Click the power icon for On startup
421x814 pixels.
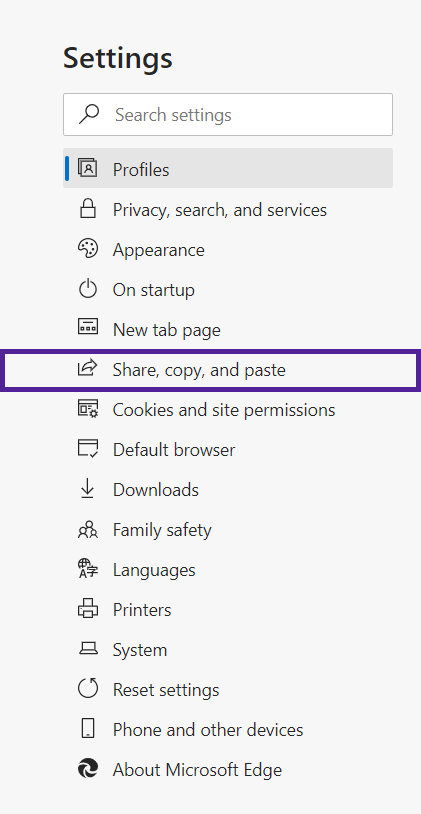[88, 289]
